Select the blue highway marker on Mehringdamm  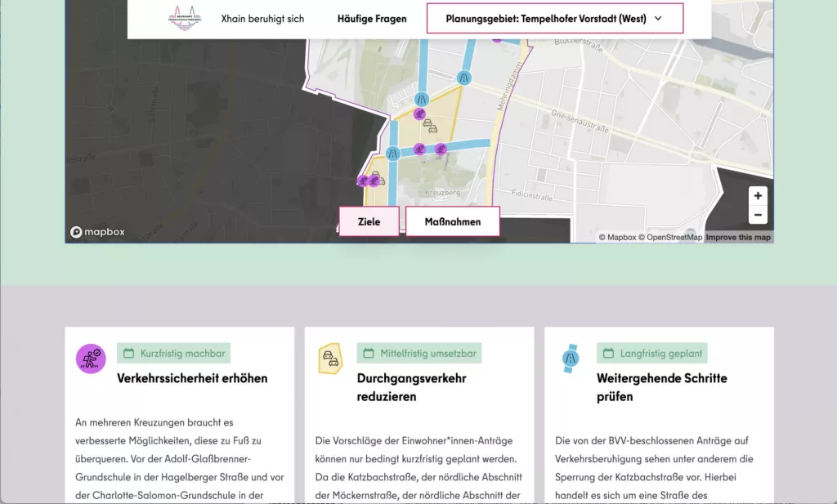pyautogui.click(x=463, y=78)
